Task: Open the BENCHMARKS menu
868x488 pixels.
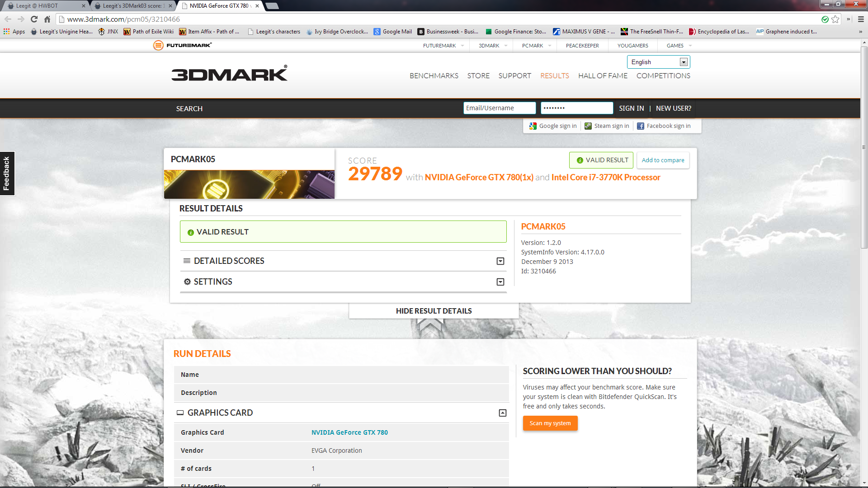Action: point(434,76)
